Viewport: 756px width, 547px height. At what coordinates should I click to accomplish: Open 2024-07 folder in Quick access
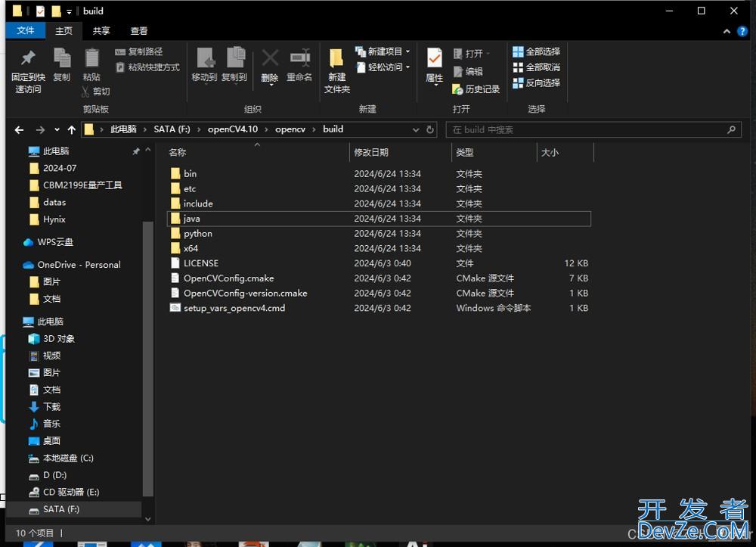(x=59, y=169)
